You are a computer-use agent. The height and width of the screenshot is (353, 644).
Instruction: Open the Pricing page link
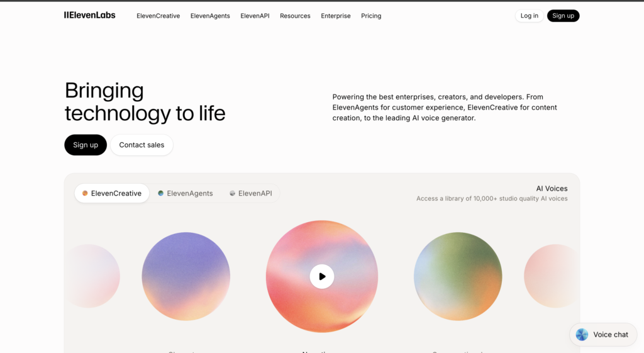tap(371, 16)
